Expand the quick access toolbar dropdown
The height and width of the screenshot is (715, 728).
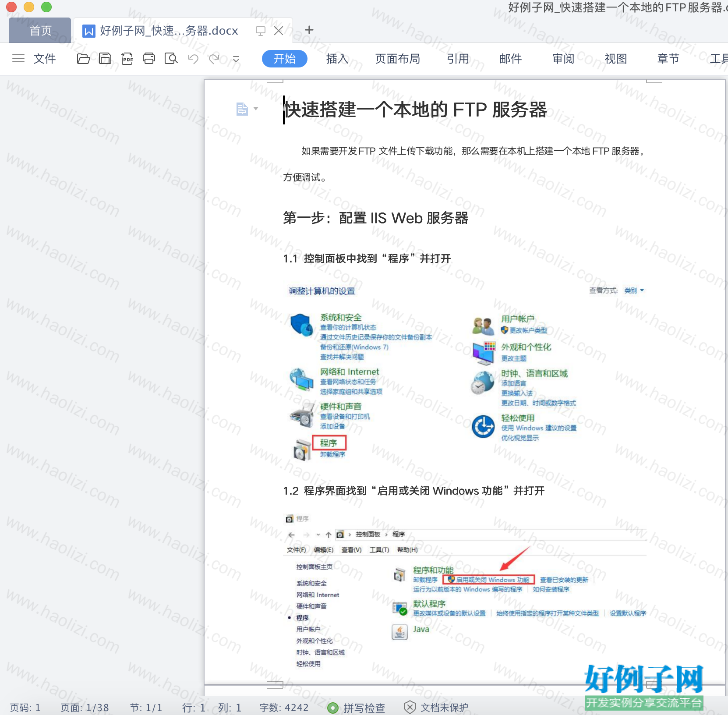pyautogui.click(x=236, y=59)
